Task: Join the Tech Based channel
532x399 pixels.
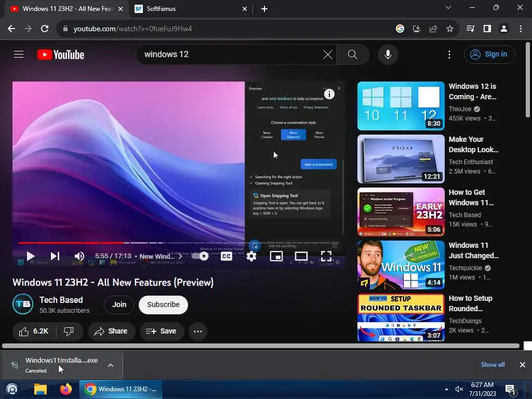Action: pos(119,304)
